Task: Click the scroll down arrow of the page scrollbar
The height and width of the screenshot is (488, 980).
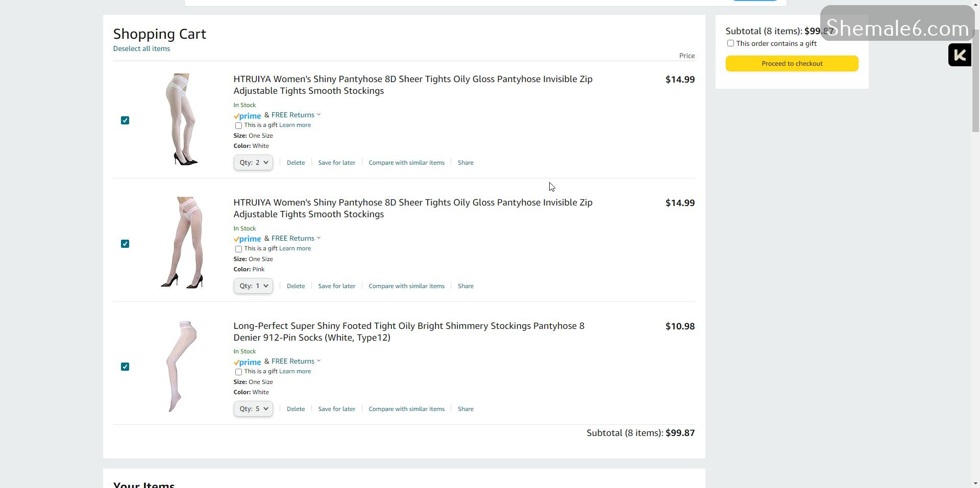Action: point(975,483)
